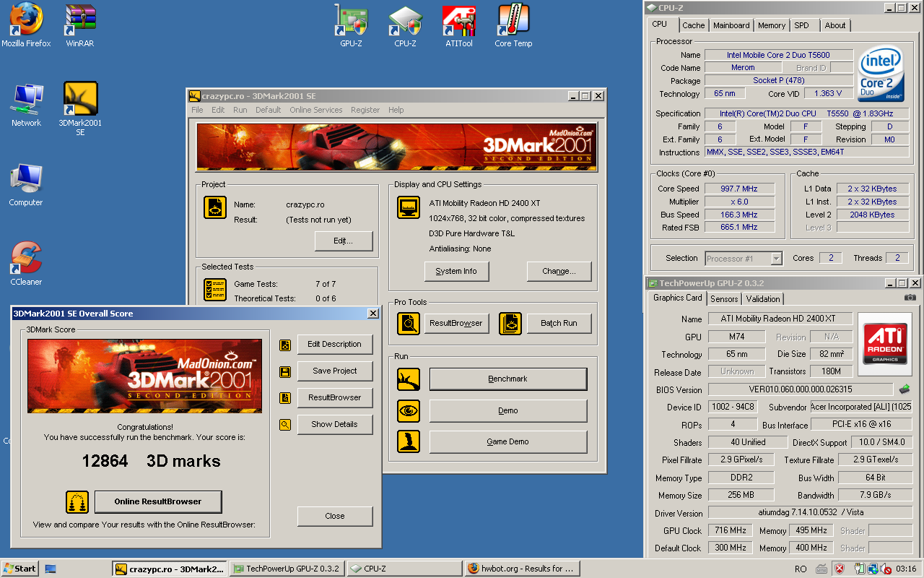The height and width of the screenshot is (578, 924).
Task: Switch to the Memory tab in CPU-Z
Action: click(x=772, y=25)
